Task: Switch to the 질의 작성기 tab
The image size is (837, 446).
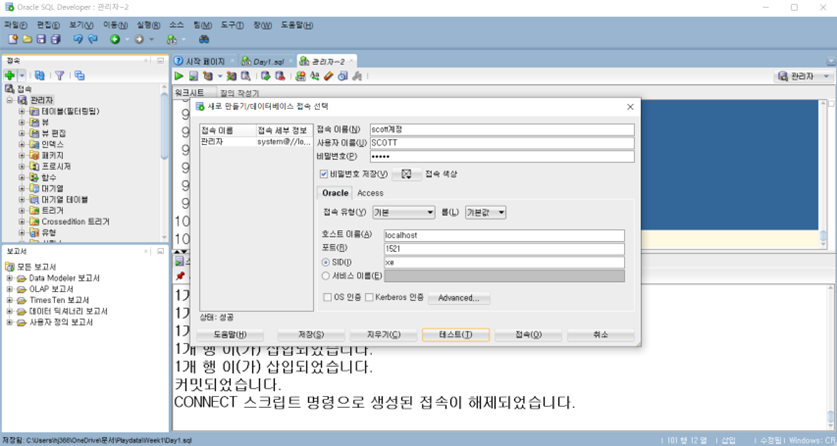Action: 239,93
